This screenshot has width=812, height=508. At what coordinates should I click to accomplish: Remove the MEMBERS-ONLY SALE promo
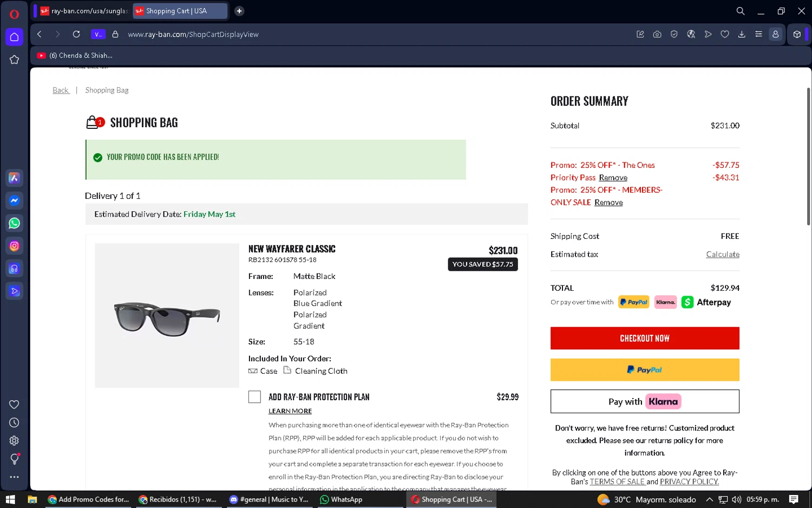pyautogui.click(x=608, y=203)
